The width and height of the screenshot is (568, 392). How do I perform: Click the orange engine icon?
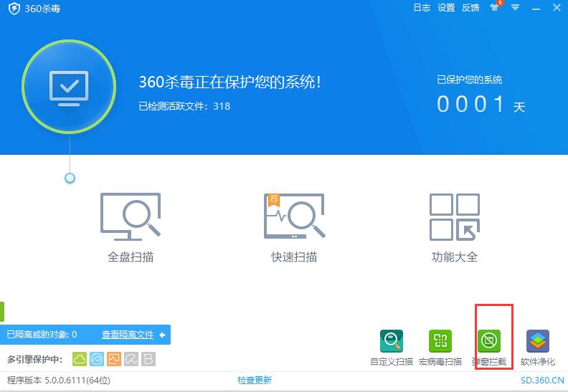pyautogui.click(x=114, y=359)
